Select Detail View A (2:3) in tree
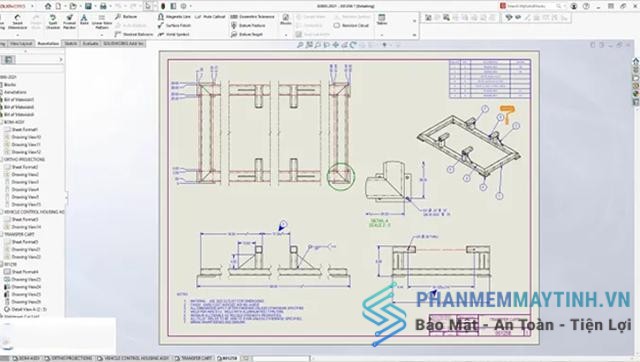 tap(29, 309)
